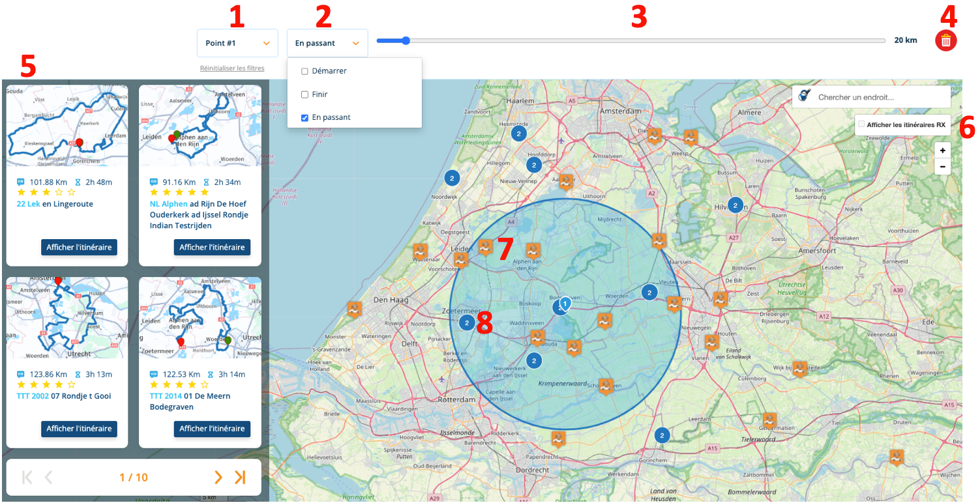
Task: Click the orange route marker at Wijk bij Duurstede
Action: coord(799,369)
